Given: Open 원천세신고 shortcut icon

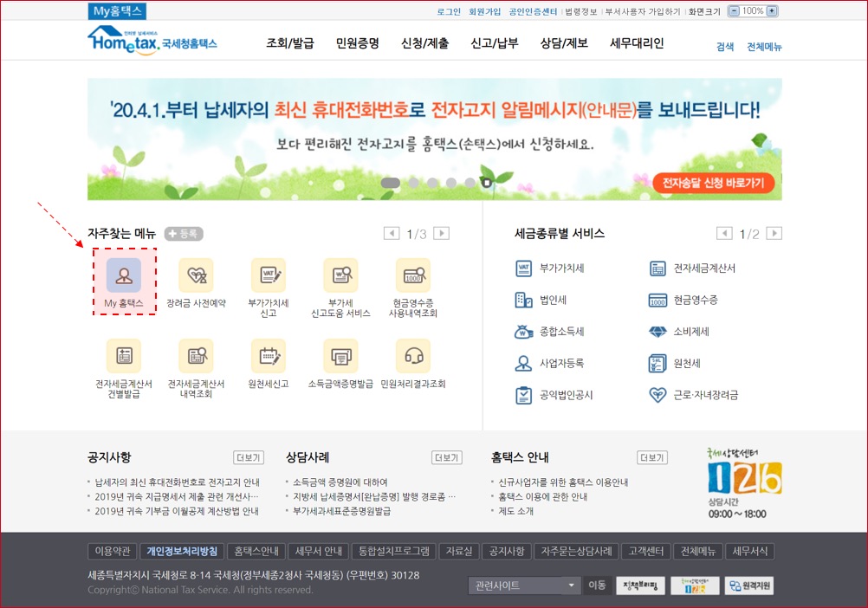Looking at the screenshot, I should click(x=269, y=356).
